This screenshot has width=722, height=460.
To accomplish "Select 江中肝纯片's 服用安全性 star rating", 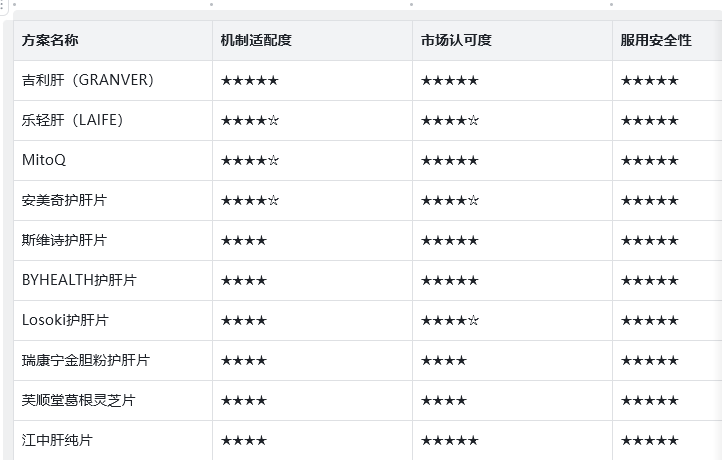I will click(649, 440).
